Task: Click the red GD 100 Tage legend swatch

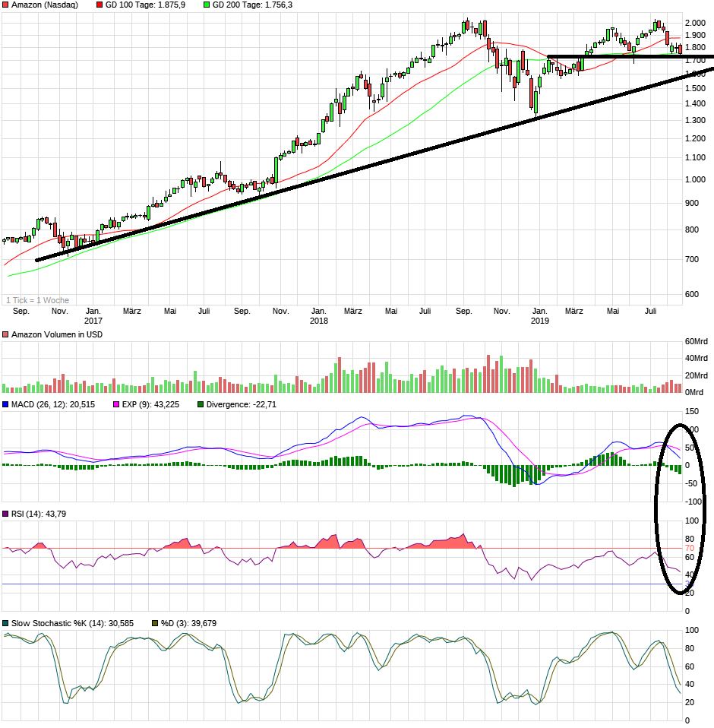Action: pos(100,5)
